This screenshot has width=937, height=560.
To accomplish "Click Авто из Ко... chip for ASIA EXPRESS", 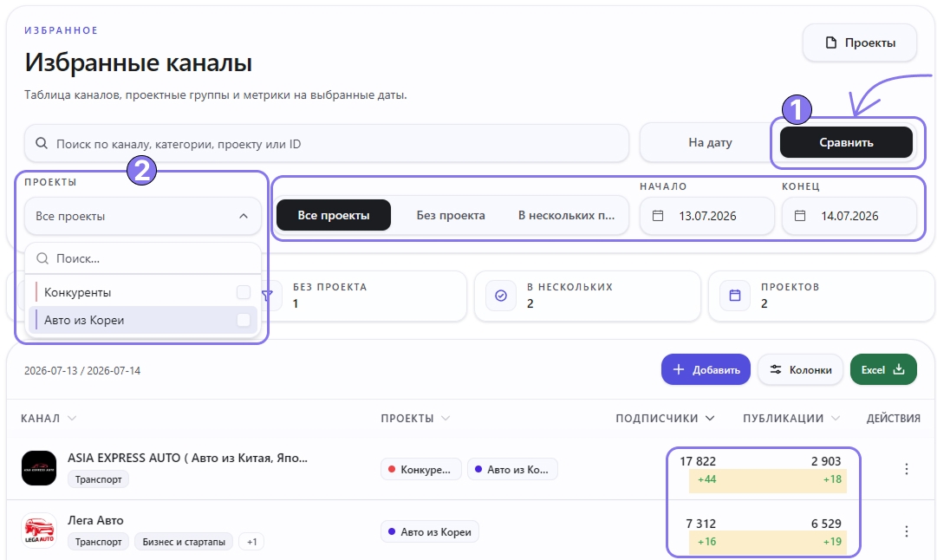I will click(512, 469).
